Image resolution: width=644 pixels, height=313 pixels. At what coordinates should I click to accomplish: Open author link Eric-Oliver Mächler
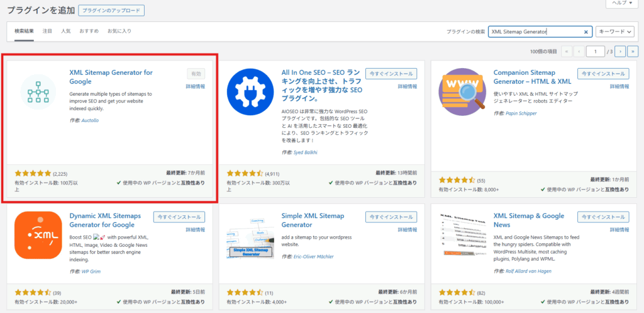313,257
